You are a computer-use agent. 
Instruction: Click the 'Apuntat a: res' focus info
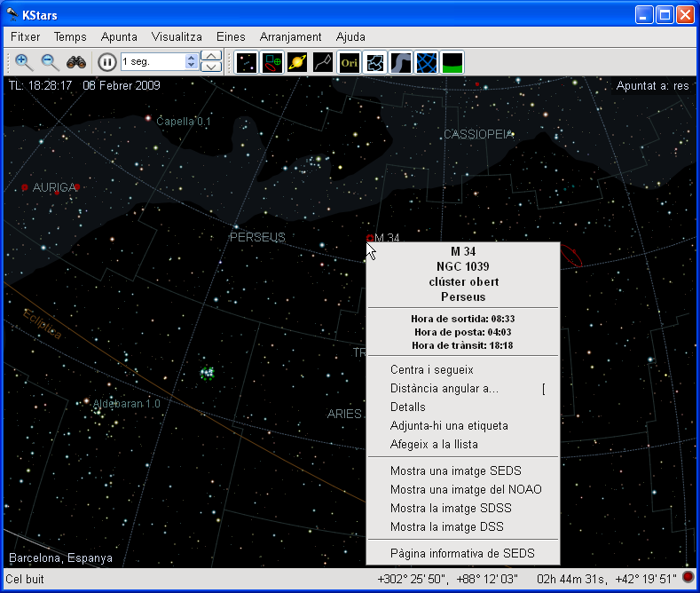(x=652, y=86)
